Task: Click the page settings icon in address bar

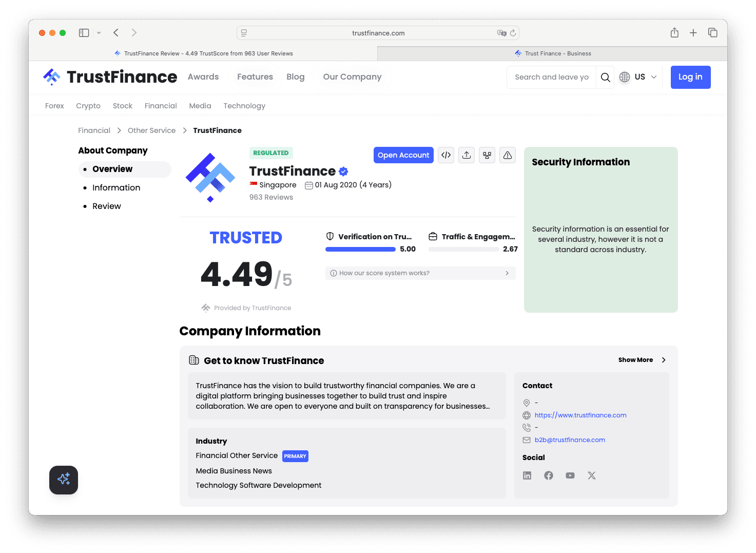Action: (244, 33)
